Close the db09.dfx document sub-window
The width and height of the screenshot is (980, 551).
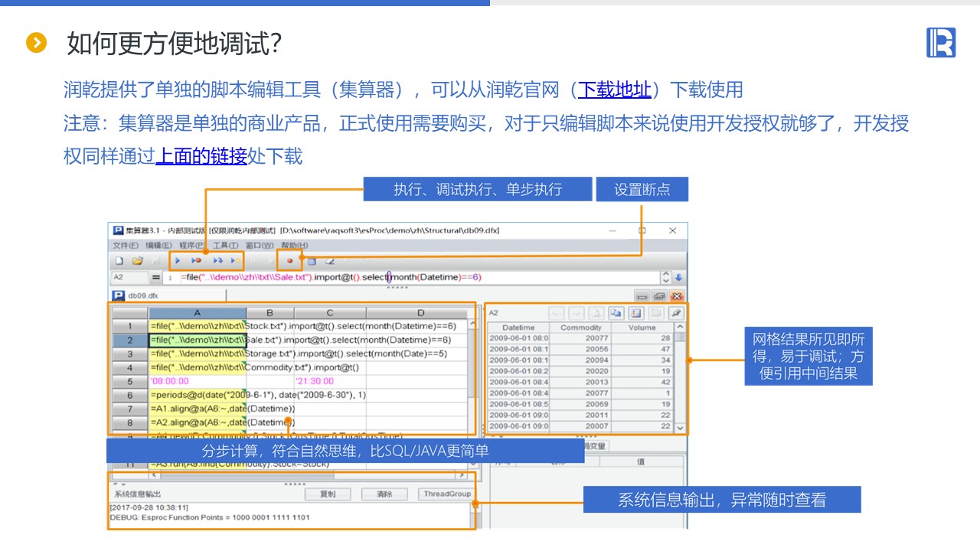677,296
